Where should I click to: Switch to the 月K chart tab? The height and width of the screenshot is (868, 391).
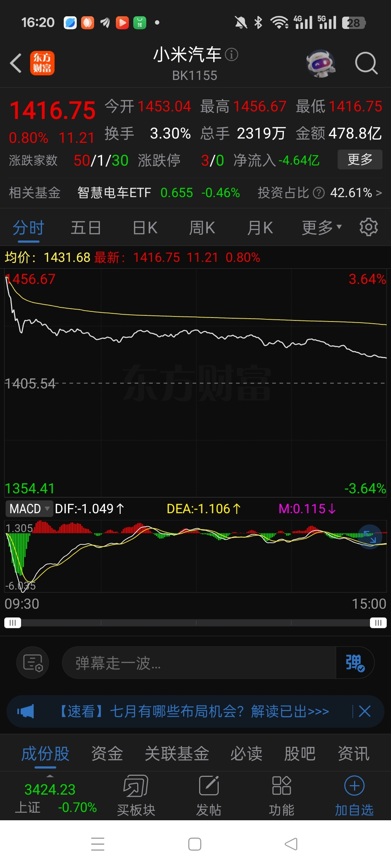click(x=260, y=228)
